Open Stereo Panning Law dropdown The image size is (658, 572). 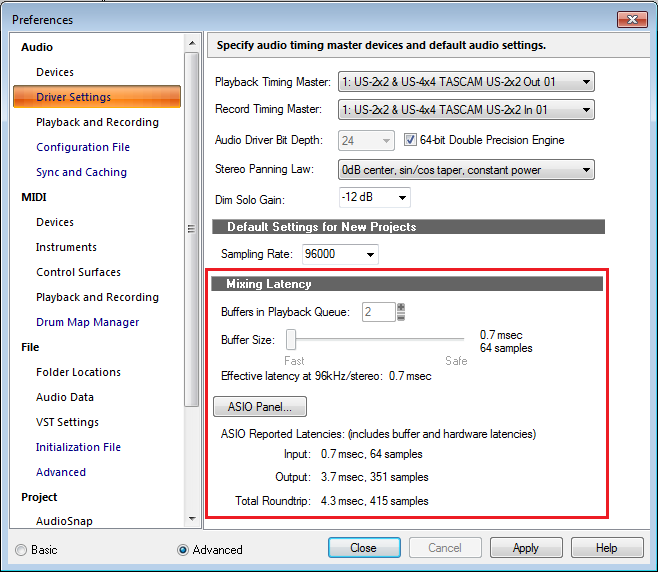[466, 170]
